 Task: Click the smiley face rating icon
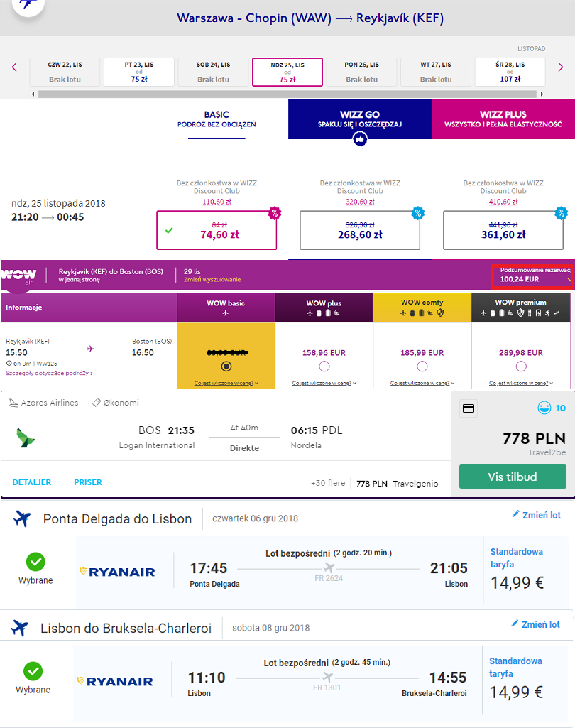[x=544, y=408]
